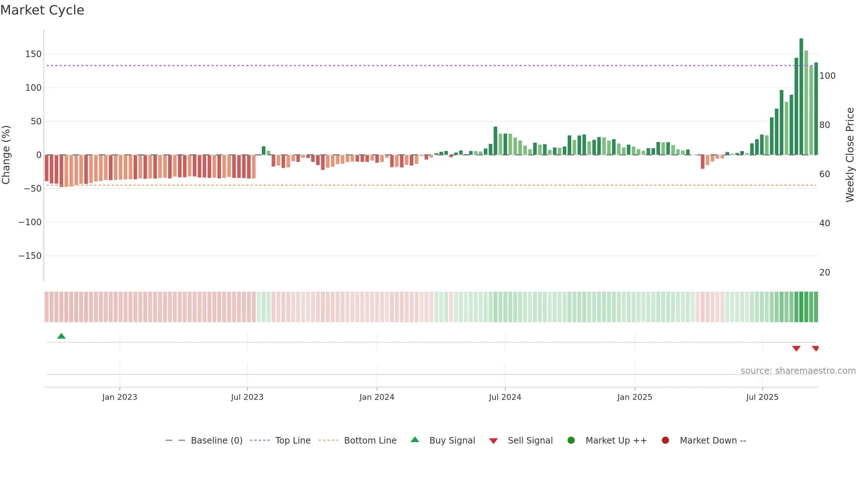Toggle Sell Signal legend entry
Image resolution: width=868 pixels, height=488 pixels.
(x=521, y=440)
